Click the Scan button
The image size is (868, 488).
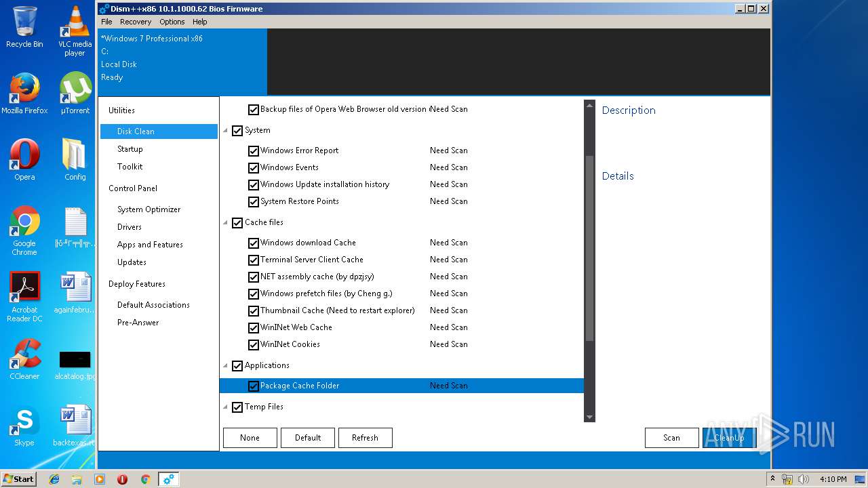[672, 438]
